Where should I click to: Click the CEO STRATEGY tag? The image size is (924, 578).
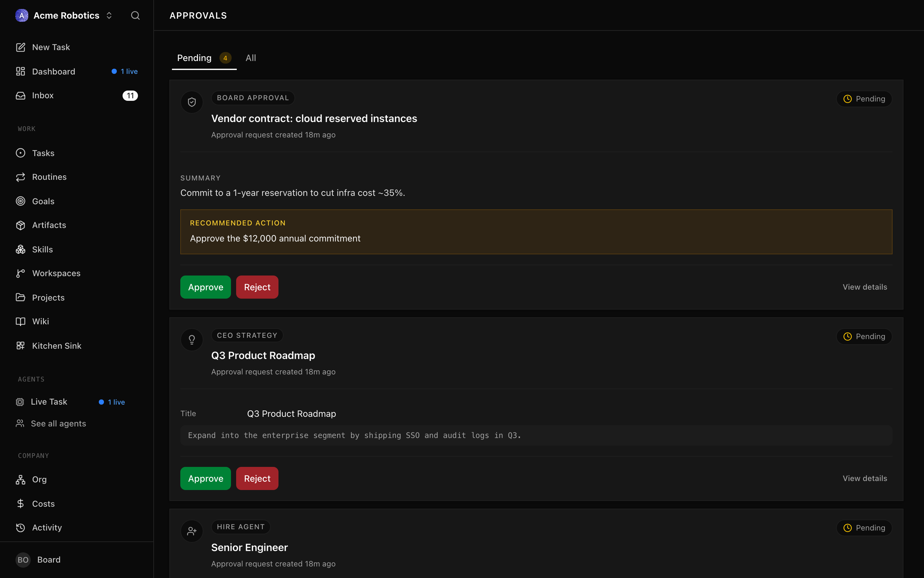point(247,335)
